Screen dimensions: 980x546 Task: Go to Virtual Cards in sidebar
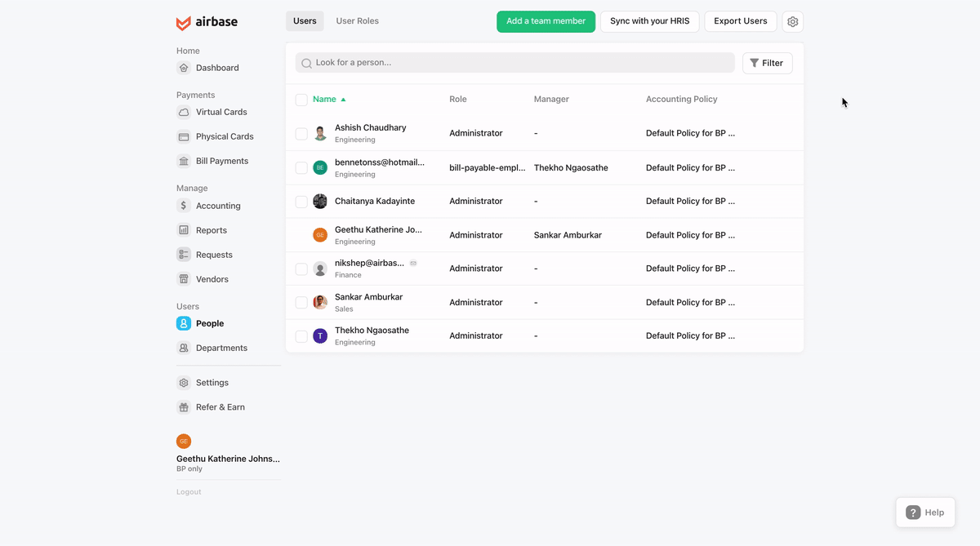point(221,112)
